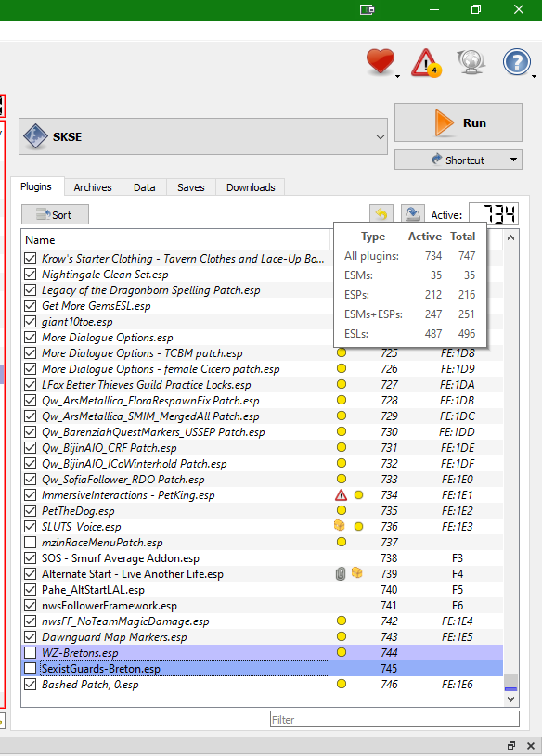The image size is (542, 756).
Task: Click the warning flag on ImmersiveInteractions - PetKing.esp
Action: pyautogui.click(x=341, y=495)
